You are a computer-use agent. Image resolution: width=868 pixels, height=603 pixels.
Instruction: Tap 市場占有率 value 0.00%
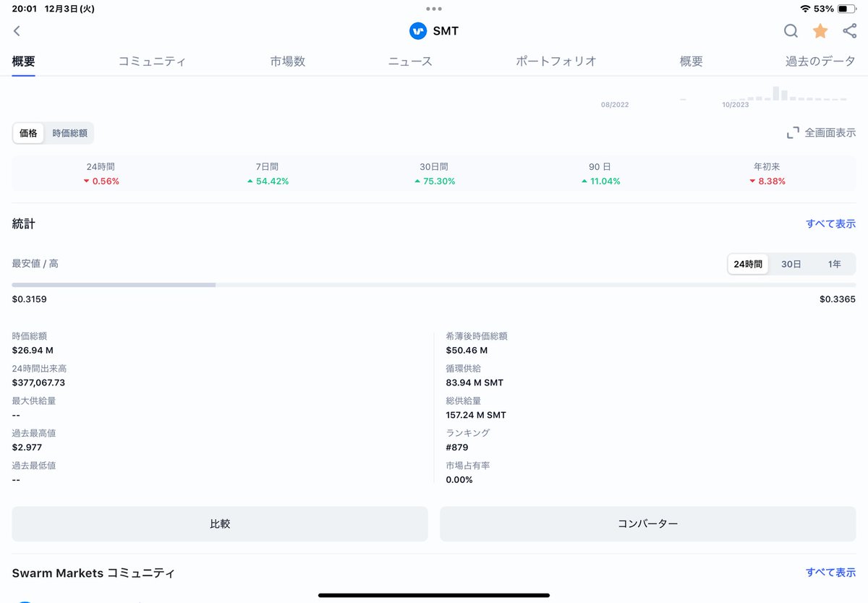coord(459,480)
